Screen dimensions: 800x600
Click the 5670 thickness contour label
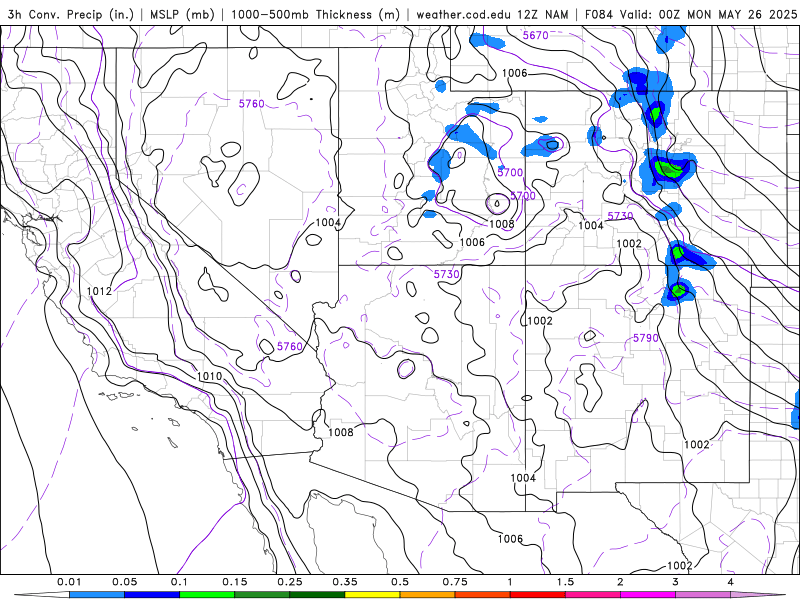[x=535, y=35]
